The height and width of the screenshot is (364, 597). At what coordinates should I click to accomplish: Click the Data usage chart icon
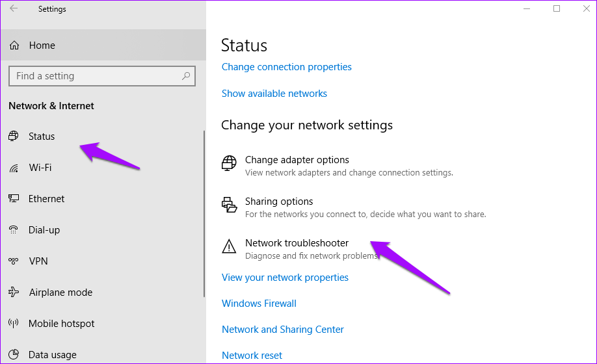[14, 355]
